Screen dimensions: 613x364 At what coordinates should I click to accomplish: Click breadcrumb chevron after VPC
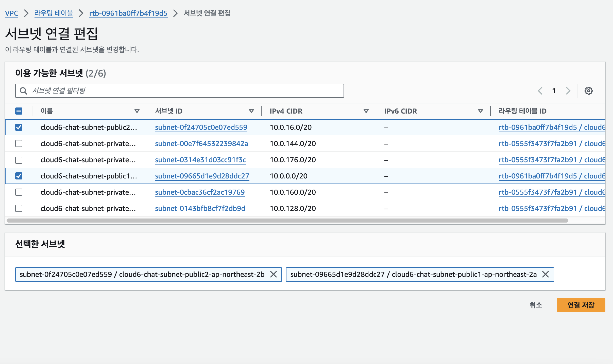pos(26,13)
